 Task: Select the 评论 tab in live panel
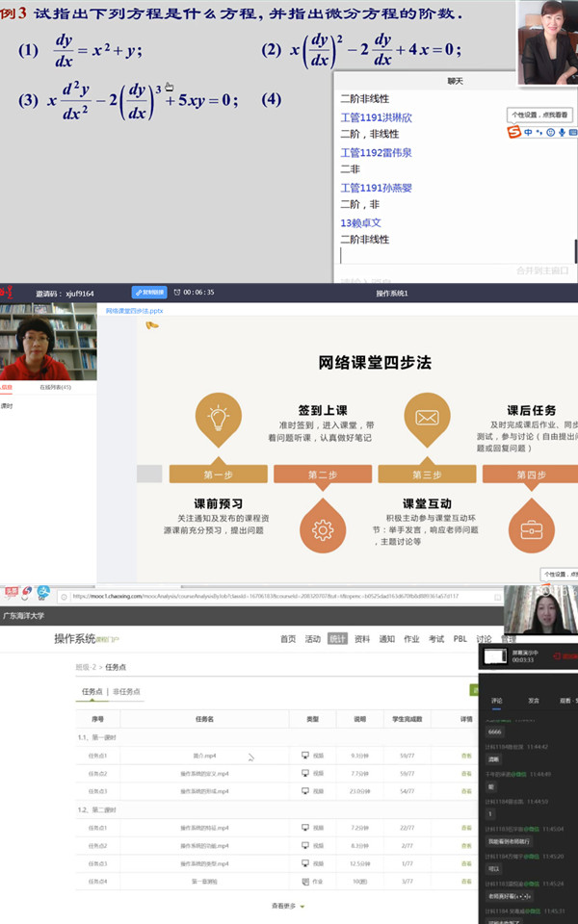[497, 701]
